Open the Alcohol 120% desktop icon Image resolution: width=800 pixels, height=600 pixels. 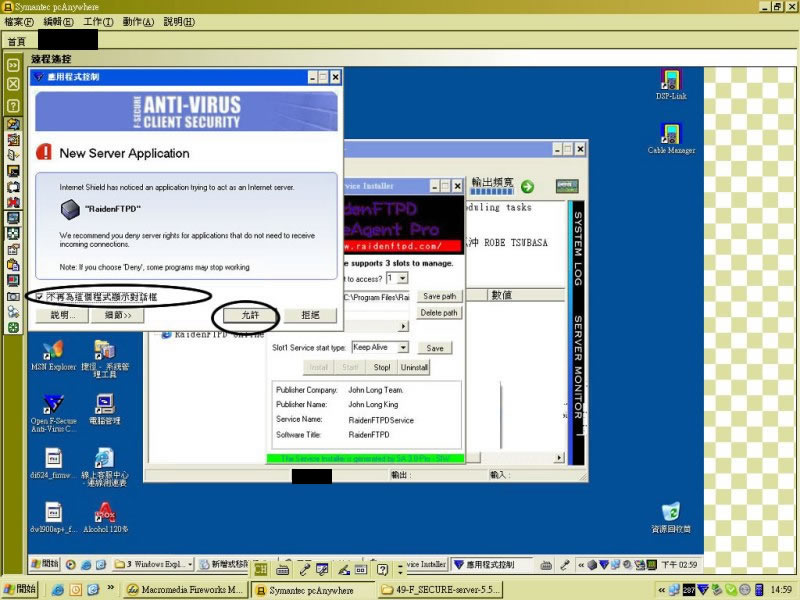[105, 517]
